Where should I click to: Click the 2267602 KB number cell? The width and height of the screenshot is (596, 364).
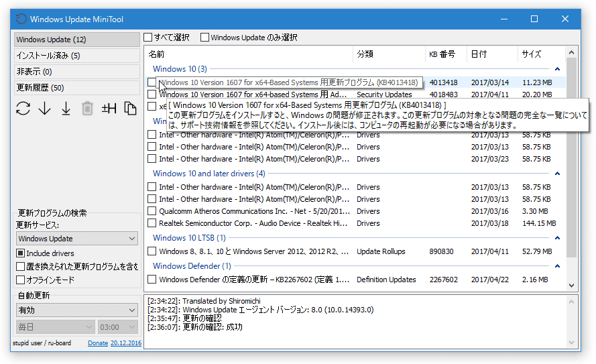click(444, 280)
